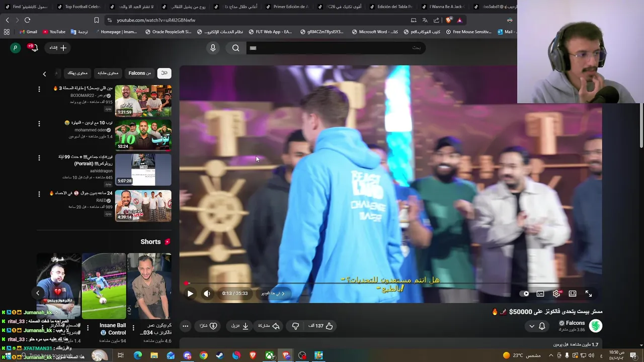Enter fullscreen mode in the player
The width and height of the screenshot is (644, 362).
[589, 294]
